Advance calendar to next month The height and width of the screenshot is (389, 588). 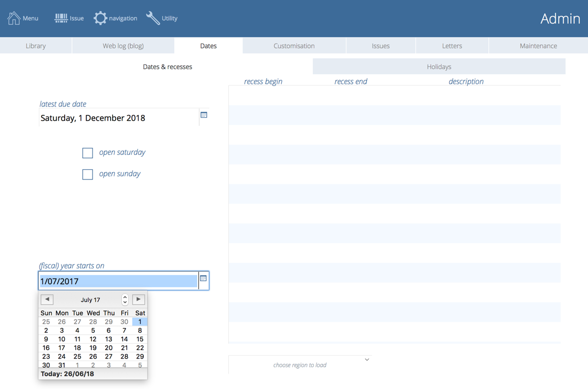click(x=138, y=299)
